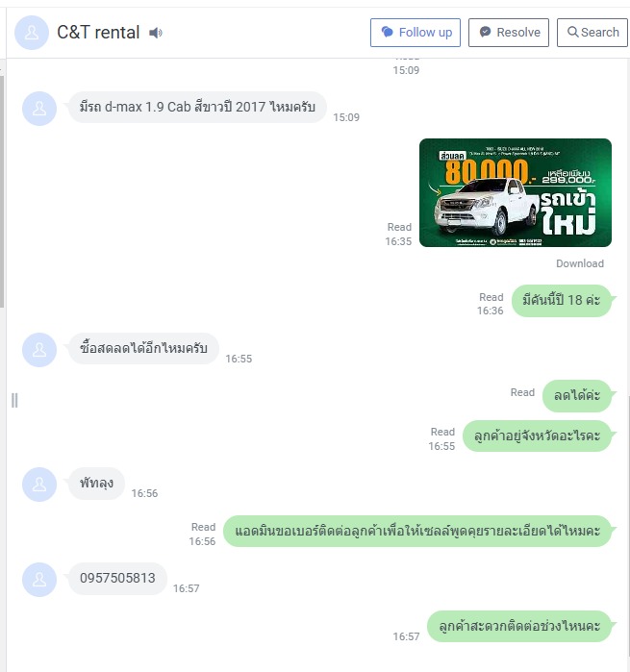Click the avatar next to the พัทลุง message
The height and width of the screenshot is (672, 630).
click(39, 485)
